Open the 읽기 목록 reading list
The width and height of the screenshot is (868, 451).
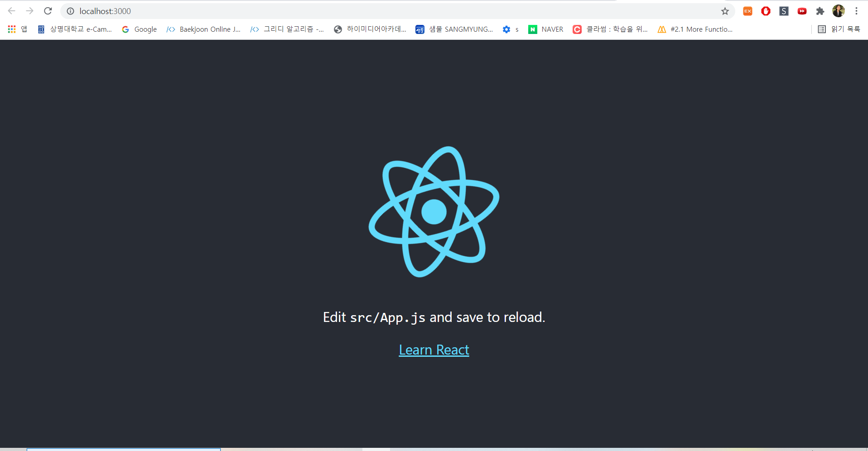(x=839, y=29)
